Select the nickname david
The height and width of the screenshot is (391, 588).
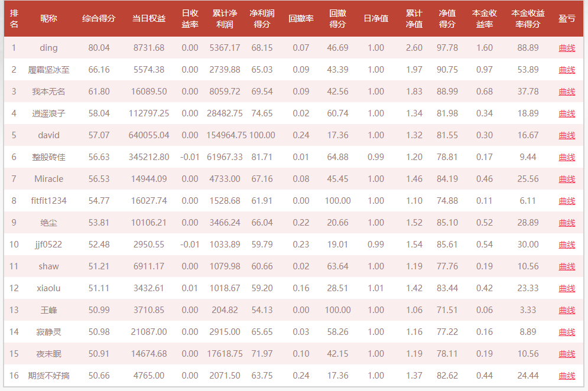pyautogui.click(x=48, y=135)
